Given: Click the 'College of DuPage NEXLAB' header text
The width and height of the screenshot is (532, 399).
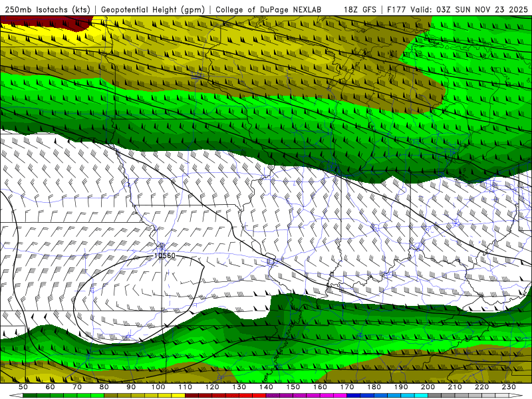Looking at the screenshot, I should (269, 9).
